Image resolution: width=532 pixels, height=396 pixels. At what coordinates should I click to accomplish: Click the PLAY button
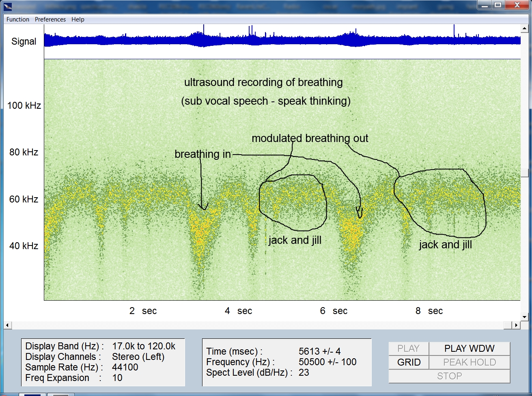[x=409, y=349]
